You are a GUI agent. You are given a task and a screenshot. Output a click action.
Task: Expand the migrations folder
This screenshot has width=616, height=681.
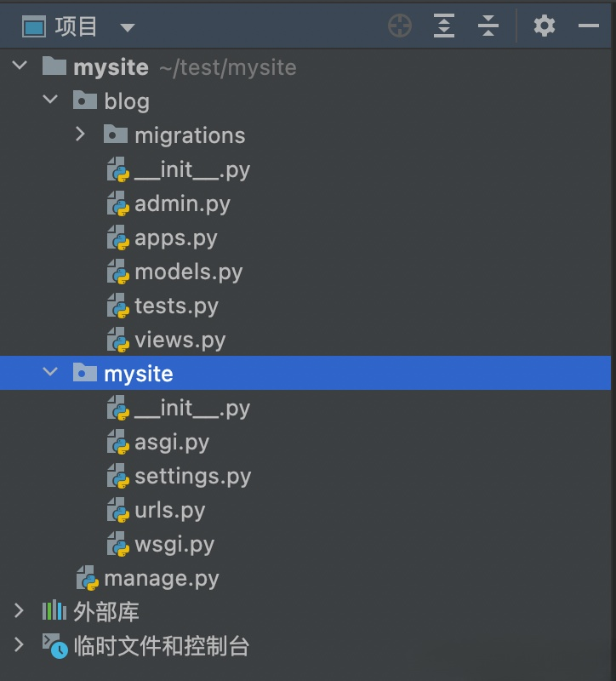click(80, 134)
